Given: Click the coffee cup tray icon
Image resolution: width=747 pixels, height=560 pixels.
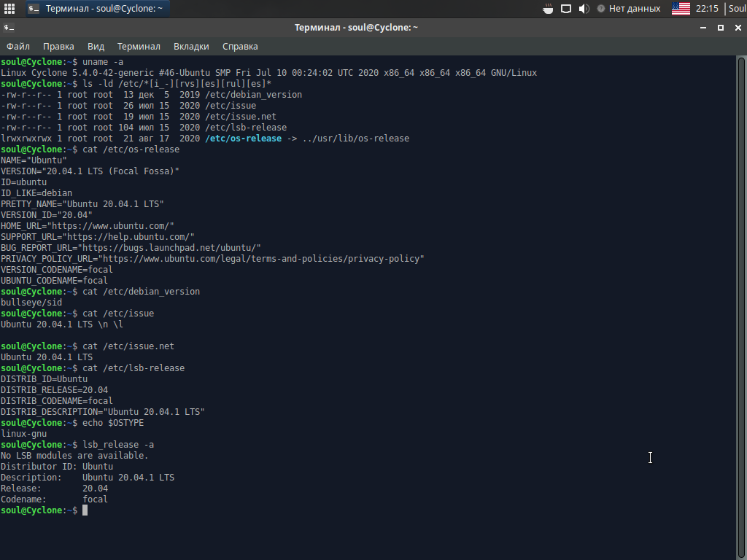Looking at the screenshot, I should tap(548, 9).
